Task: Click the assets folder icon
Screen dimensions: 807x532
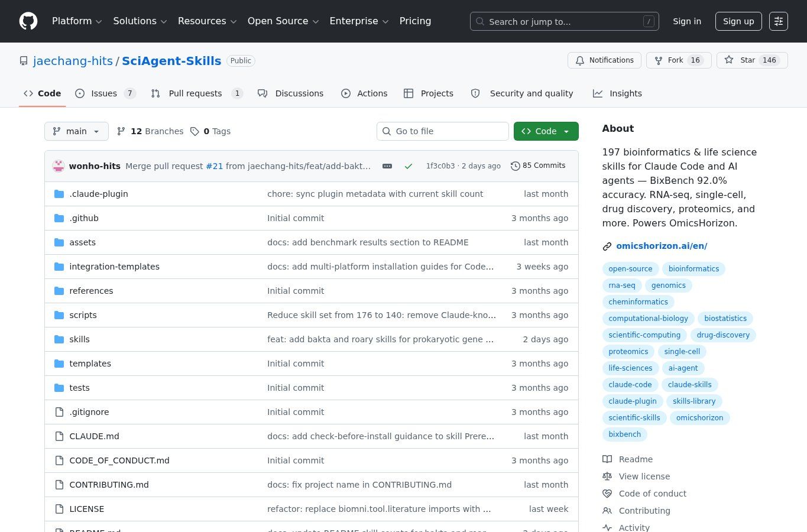Action: (x=59, y=242)
